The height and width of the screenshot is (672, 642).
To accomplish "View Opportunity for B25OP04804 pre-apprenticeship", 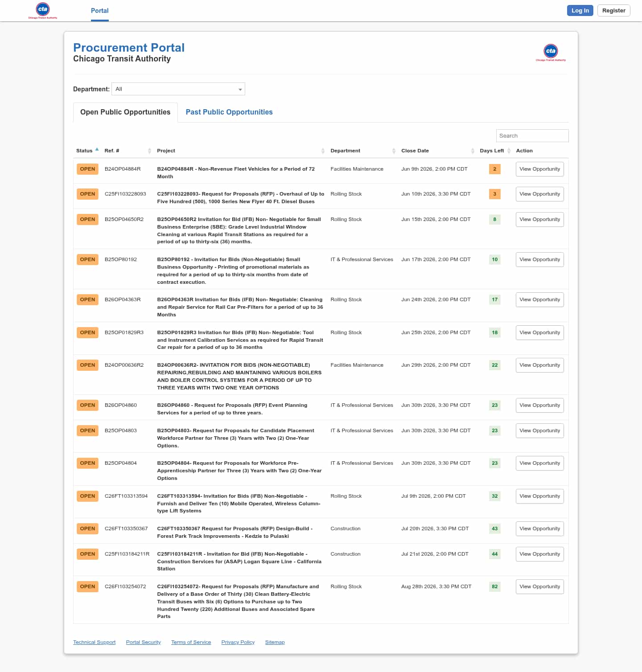I will pyautogui.click(x=540, y=463).
